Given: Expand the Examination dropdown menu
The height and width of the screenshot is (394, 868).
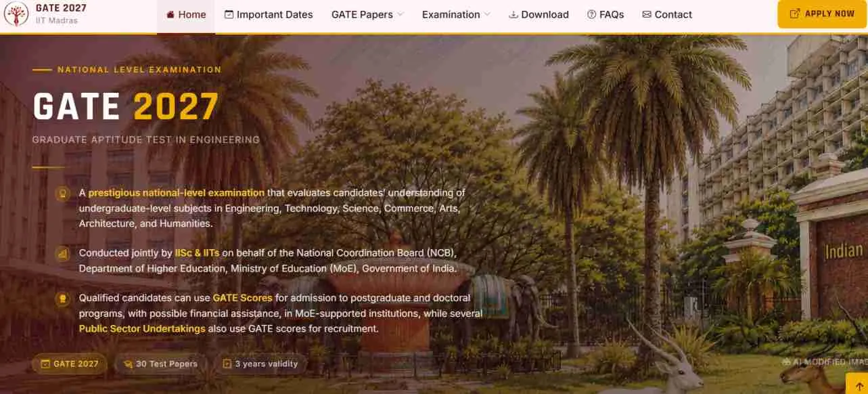Looking at the screenshot, I should point(456,14).
